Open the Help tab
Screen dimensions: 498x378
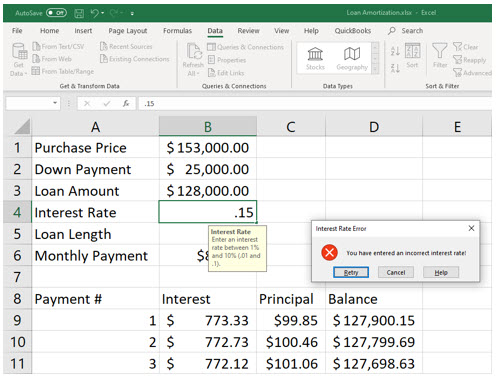[311, 31]
